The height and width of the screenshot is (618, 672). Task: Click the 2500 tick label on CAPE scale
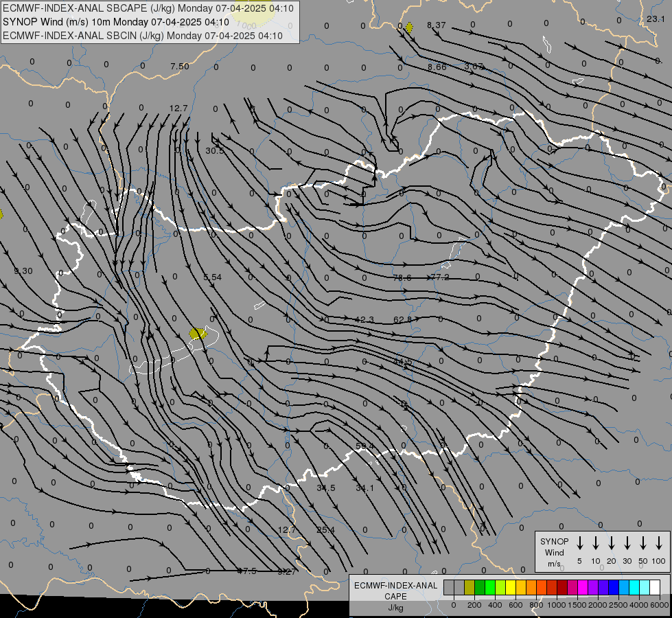click(x=618, y=605)
